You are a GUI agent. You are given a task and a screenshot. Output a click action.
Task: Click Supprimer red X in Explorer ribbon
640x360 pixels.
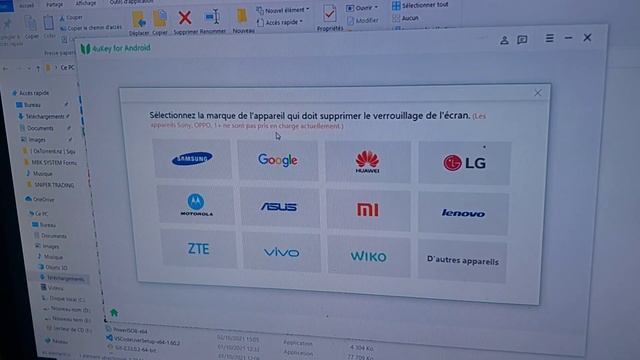(185, 22)
